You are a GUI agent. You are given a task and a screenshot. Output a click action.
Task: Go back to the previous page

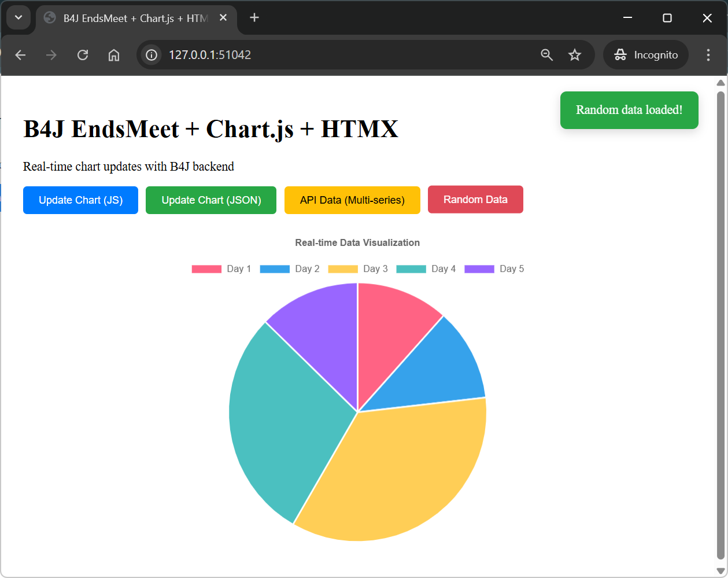pos(20,55)
